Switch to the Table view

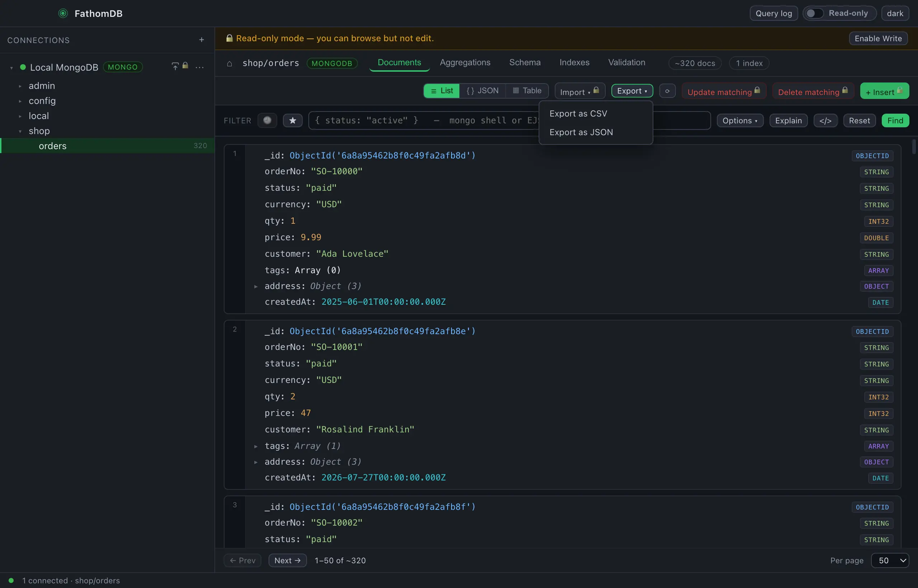[x=527, y=91]
